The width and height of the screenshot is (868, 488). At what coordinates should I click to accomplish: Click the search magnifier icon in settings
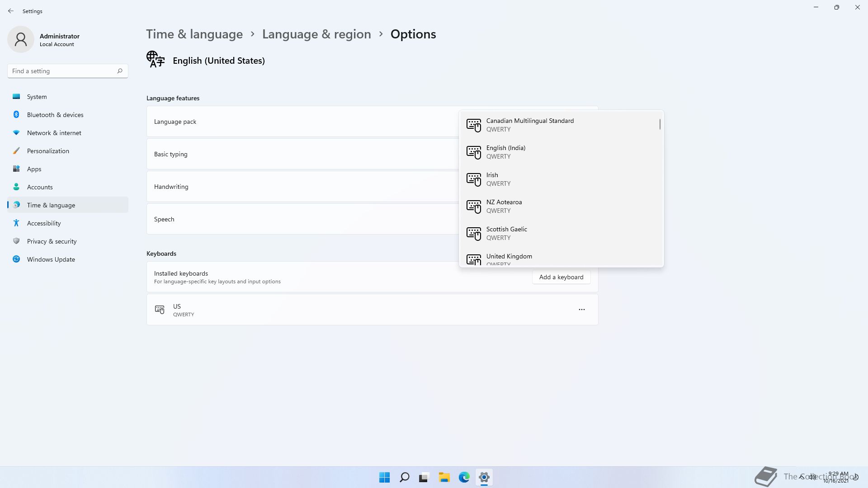tap(120, 71)
